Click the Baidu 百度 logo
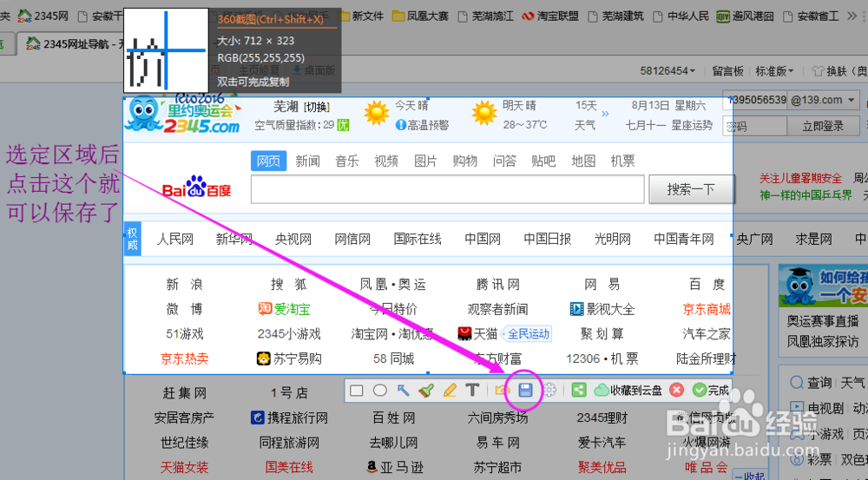Image resolution: width=868 pixels, height=480 pixels. [196, 187]
